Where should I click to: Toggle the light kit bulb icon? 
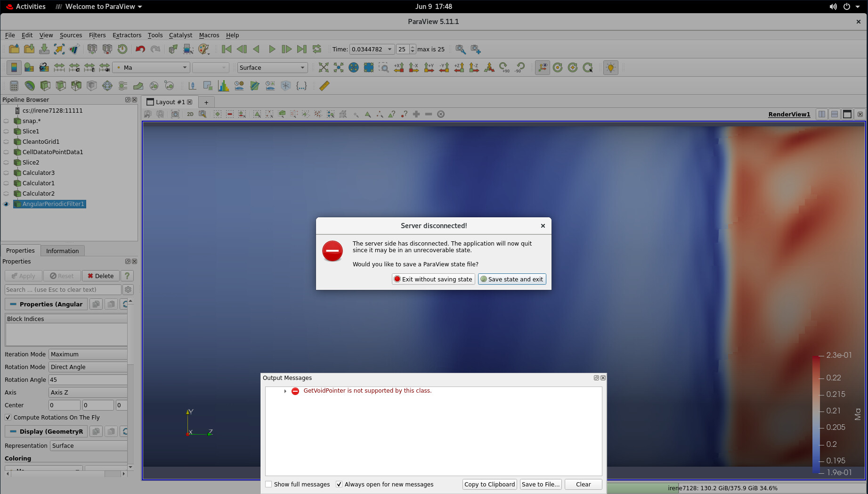[611, 67]
